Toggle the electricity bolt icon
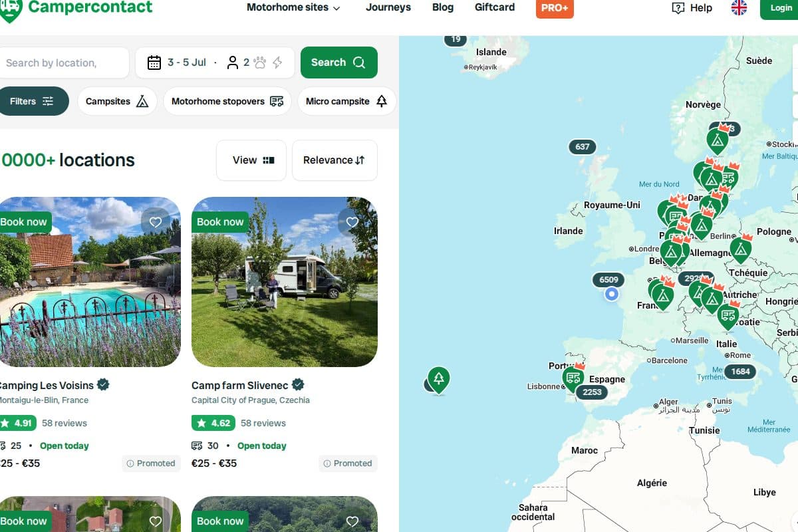Screen dimensions: 798x532 (277, 63)
